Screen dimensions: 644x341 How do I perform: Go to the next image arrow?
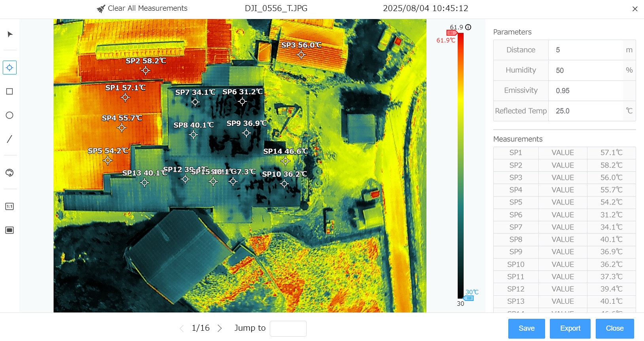[x=220, y=328]
